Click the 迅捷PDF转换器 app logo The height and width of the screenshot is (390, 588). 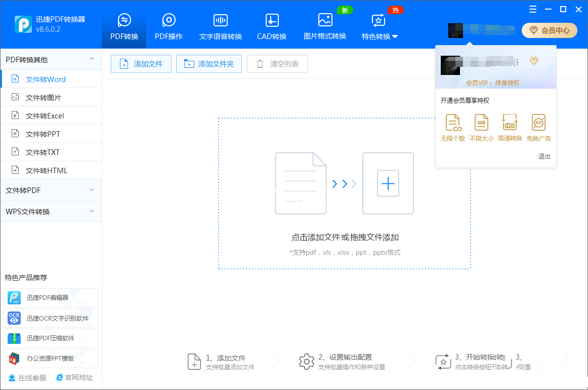[23, 24]
